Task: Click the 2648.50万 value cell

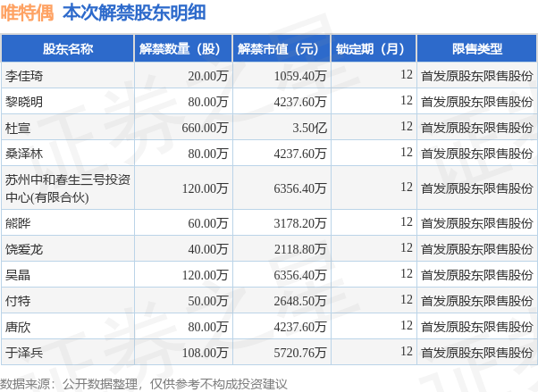Action: click(x=282, y=301)
